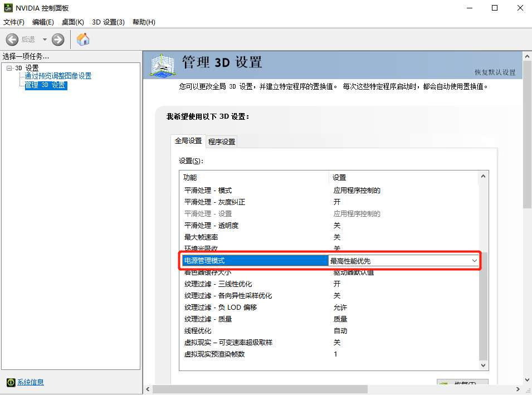This screenshot has width=532, height=395.
Task: Select the 纹理过滤 - 三线性优化 row
Action: [329, 284]
